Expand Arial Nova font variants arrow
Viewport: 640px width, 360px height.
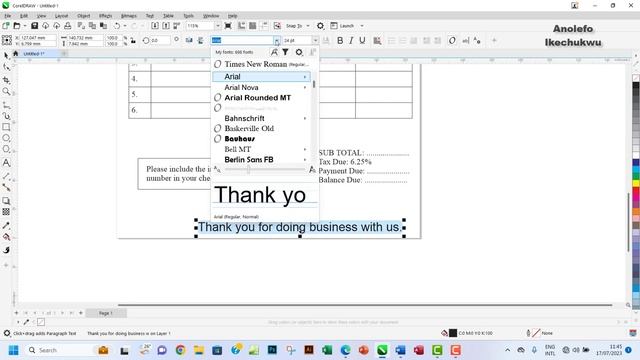point(304,87)
